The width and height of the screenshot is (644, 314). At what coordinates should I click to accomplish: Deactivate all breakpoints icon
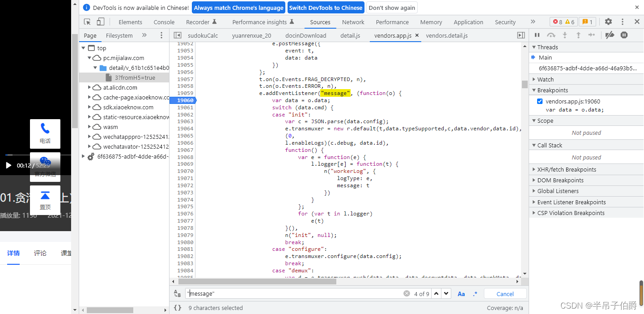610,35
